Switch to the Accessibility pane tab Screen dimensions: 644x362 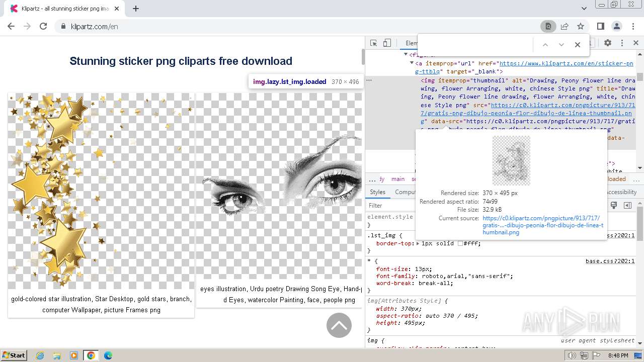coord(621,192)
